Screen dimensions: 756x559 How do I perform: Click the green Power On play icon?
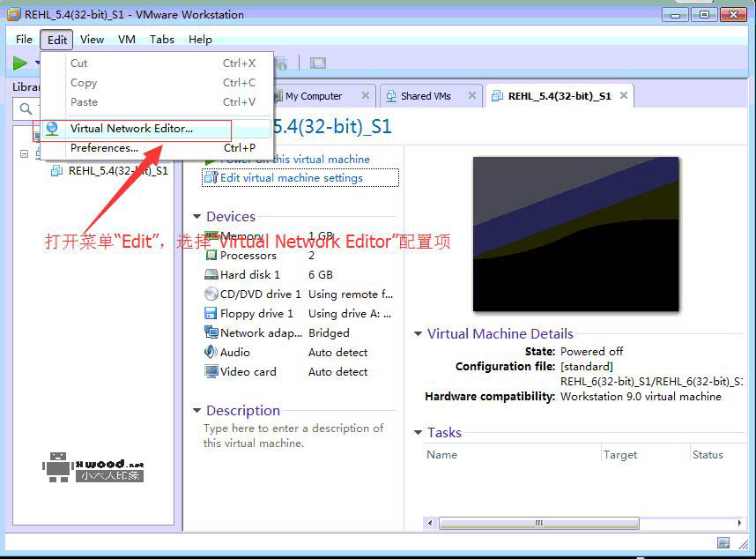pos(19,63)
